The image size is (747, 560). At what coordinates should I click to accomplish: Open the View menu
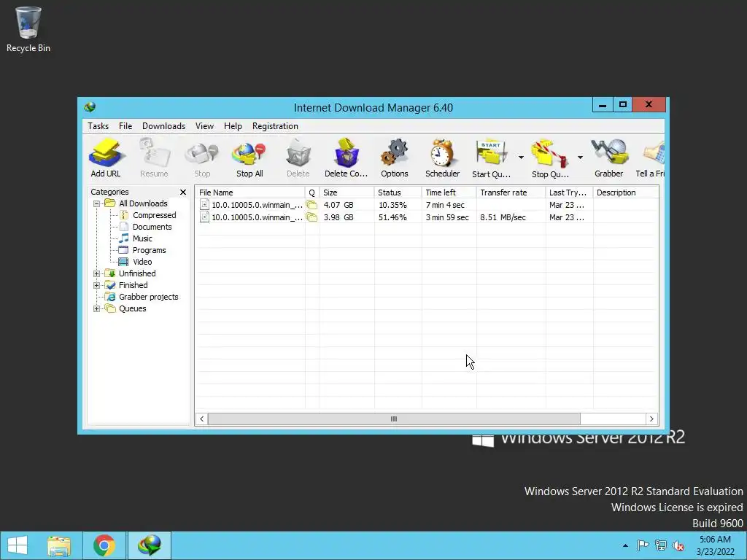[204, 126]
